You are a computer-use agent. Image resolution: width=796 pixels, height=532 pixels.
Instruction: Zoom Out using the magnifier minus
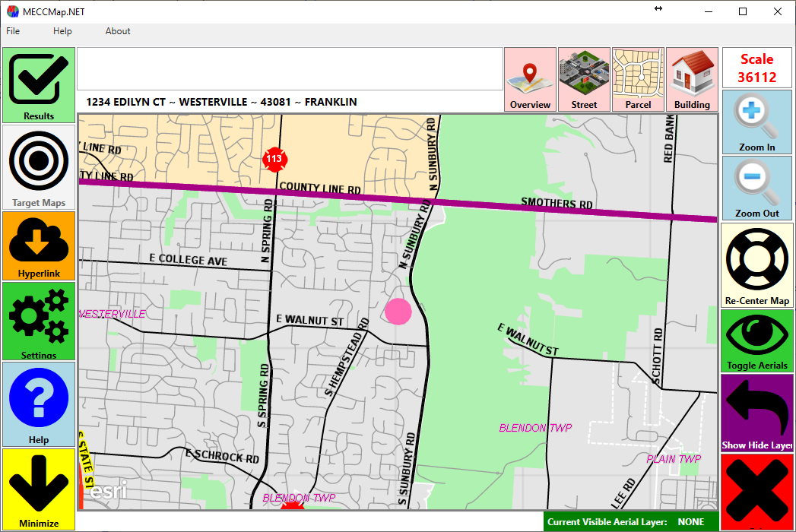pos(756,187)
